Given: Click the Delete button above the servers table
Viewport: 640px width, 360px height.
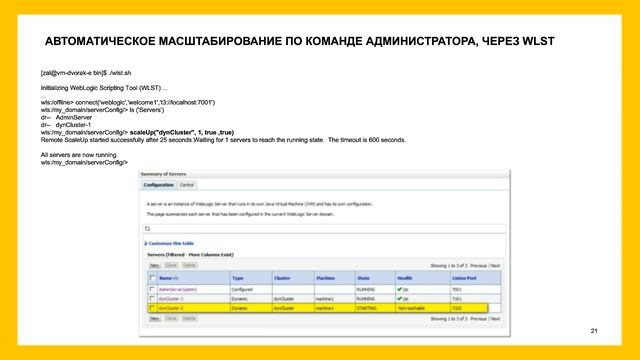Looking at the screenshot, I should tap(189, 265).
